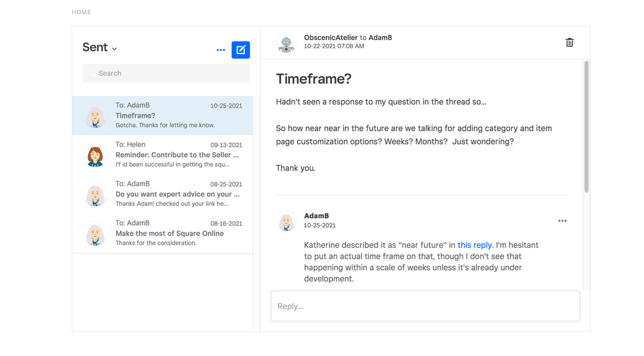Click Helen's avatar in message list
Viewport: 644px width, 356px height.
point(95,155)
